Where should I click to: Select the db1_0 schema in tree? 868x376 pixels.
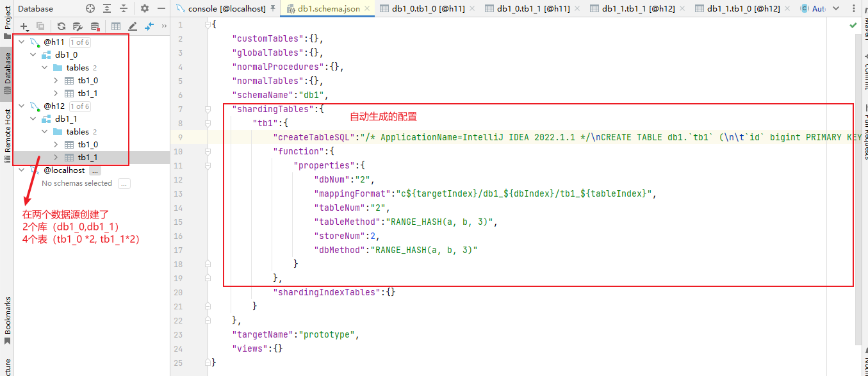pyautogui.click(x=66, y=54)
